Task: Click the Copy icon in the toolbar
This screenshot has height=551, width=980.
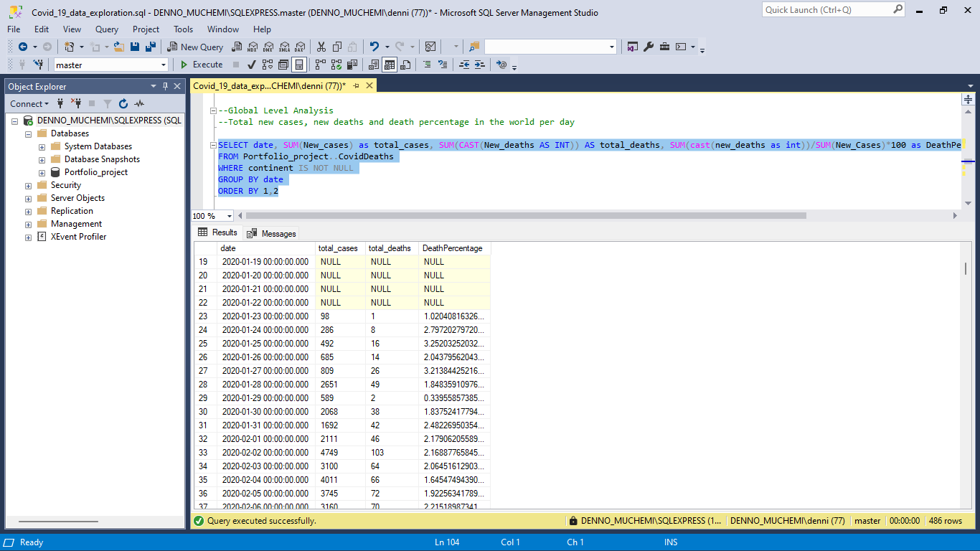Action: point(337,47)
